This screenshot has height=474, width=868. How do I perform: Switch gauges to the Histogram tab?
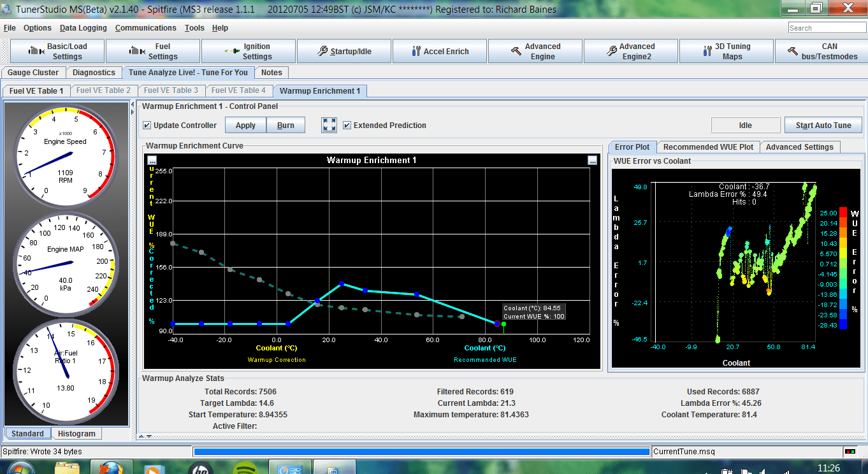pyautogui.click(x=76, y=434)
